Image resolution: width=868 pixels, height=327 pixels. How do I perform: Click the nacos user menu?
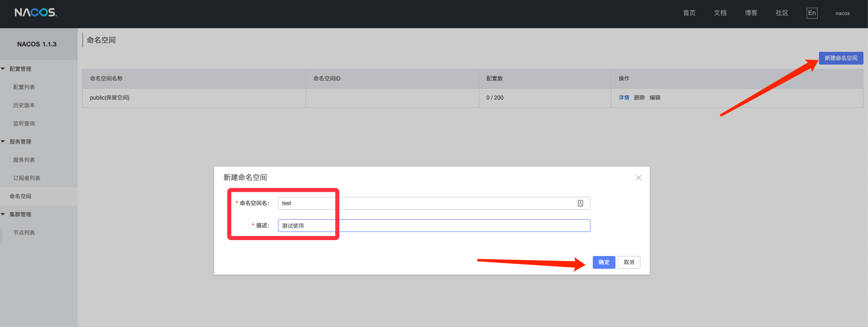tap(843, 14)
